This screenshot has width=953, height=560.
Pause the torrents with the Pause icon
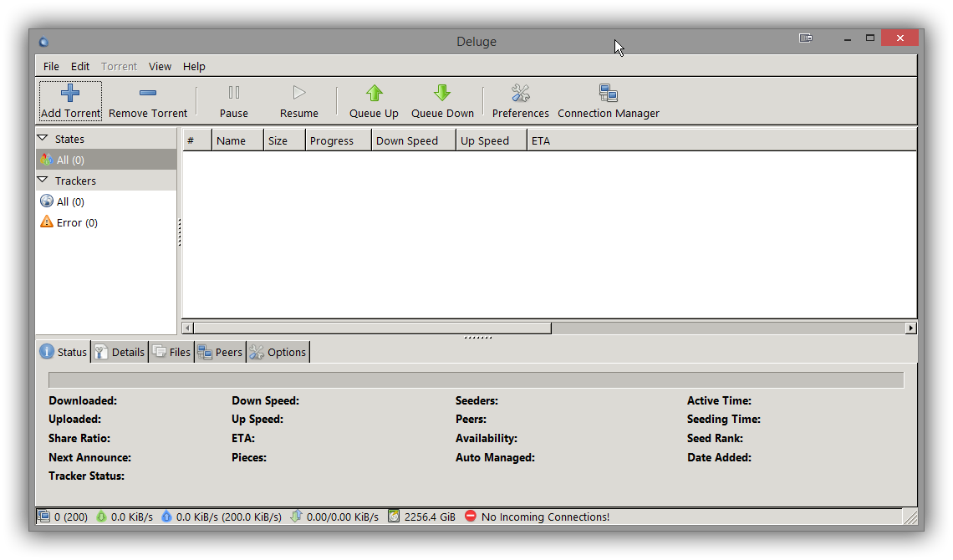234,93
